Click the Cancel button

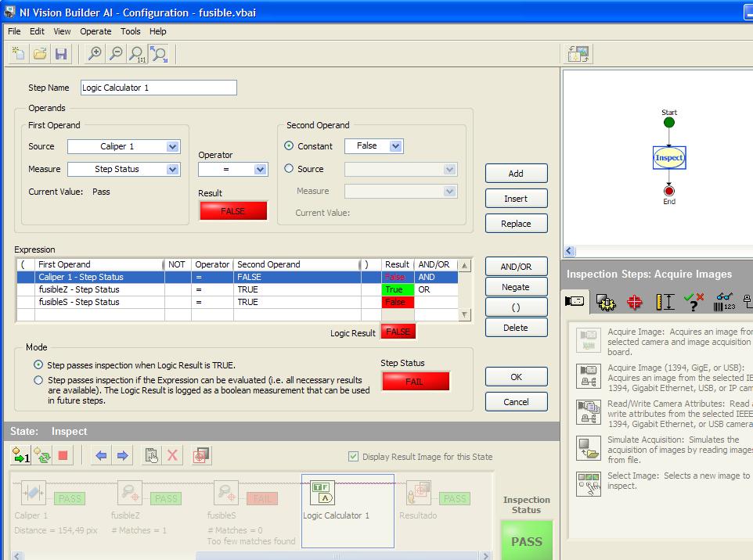pos(517,402)
